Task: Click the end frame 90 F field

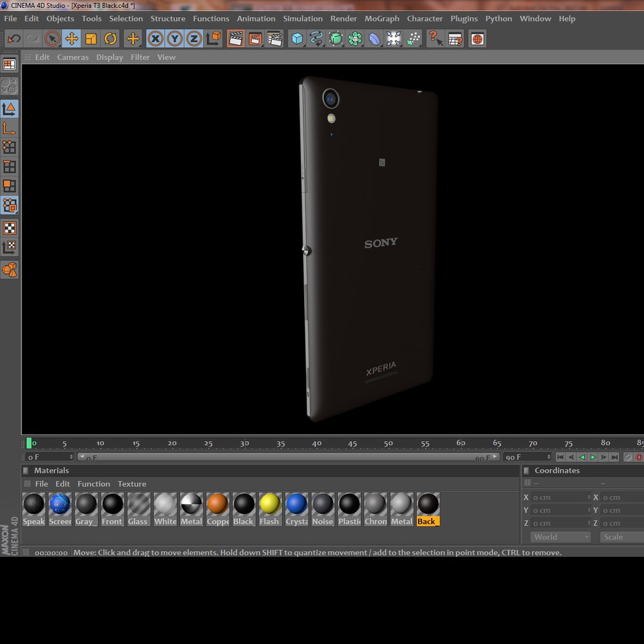Action: click(x=527, y=457)
